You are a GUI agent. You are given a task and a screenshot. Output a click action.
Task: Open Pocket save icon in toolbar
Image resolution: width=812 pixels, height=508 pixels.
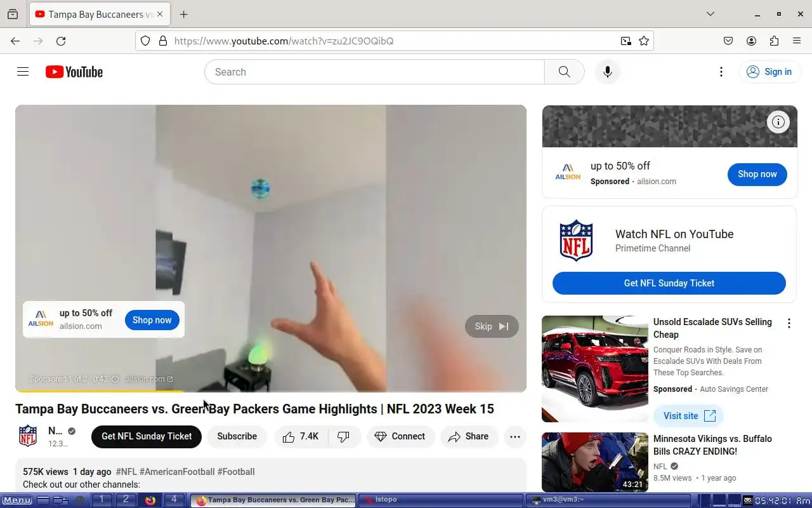(728, 41)
